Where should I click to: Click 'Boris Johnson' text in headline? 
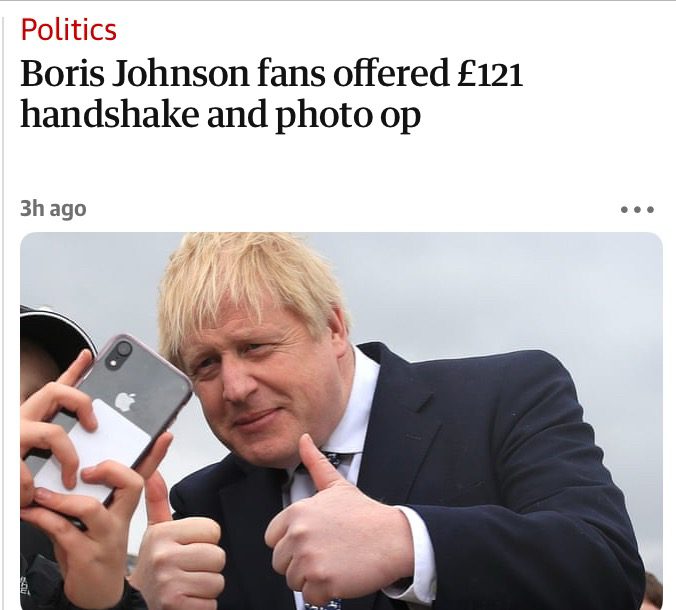point(135,74)
